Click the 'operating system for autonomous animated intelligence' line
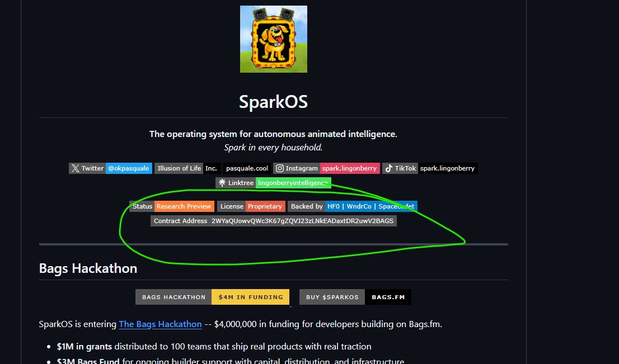This screenshot has height=364, width=619. 273,134
